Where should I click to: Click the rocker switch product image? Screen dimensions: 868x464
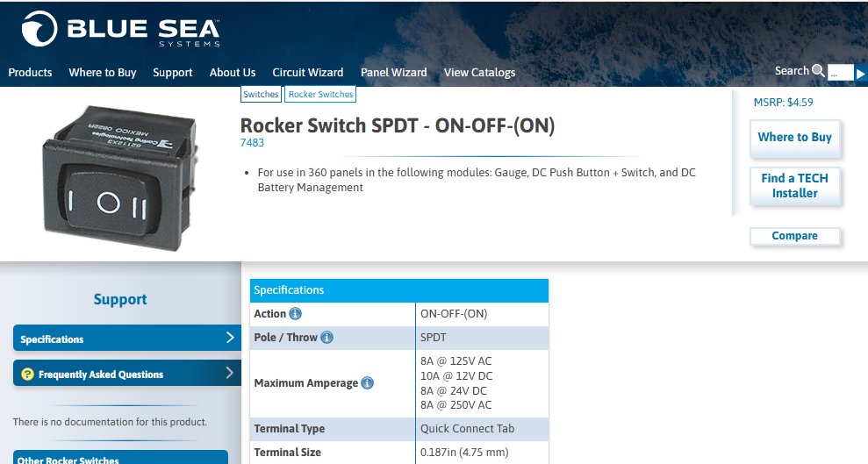[119, 177]
